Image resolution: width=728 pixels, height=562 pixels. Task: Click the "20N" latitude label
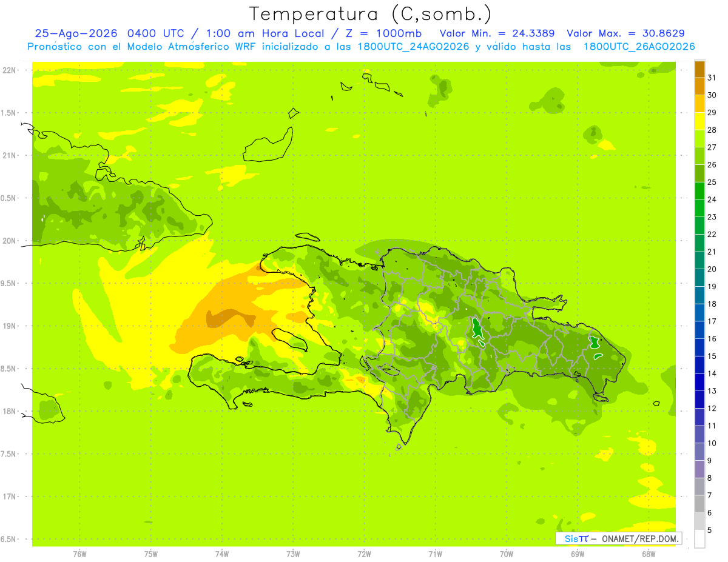click(x=9, y=241)
